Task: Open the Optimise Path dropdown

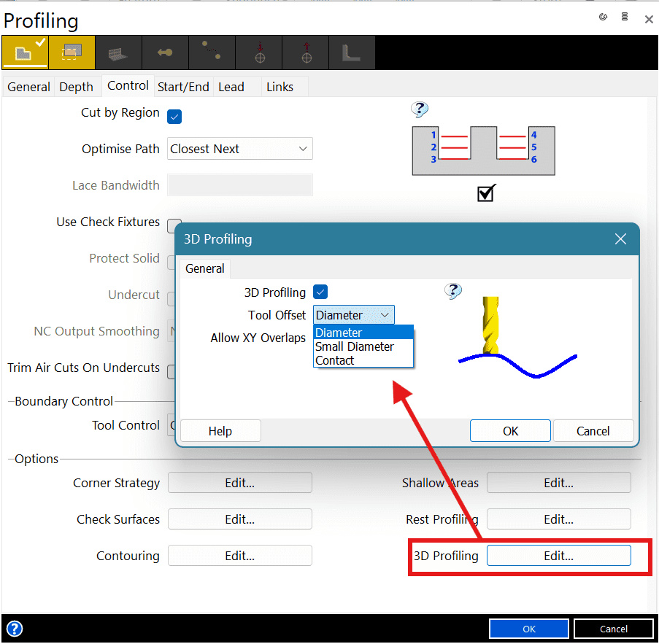Action: 239,149
